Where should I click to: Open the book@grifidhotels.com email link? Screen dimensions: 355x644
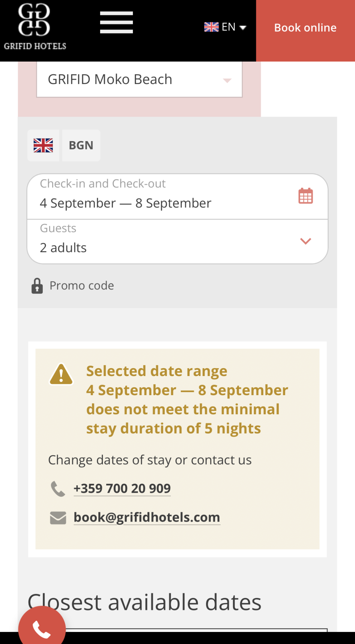point(147,518)
